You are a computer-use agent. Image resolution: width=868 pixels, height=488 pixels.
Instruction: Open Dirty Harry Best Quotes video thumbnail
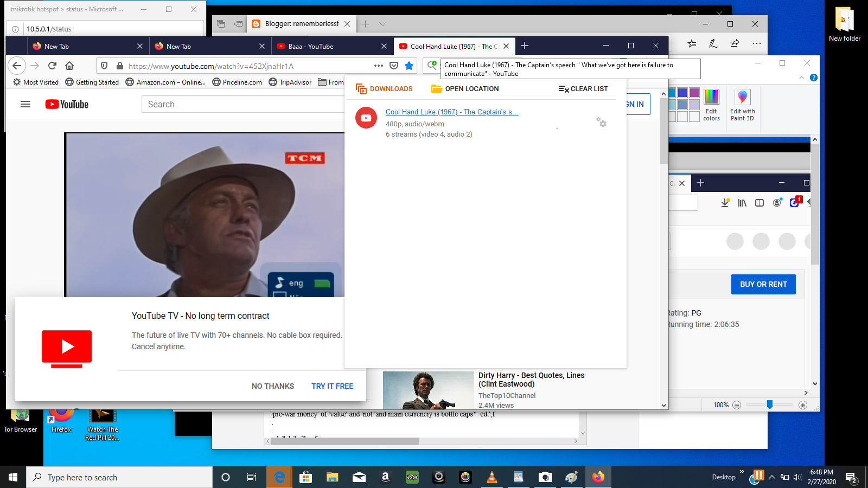[x=429, y=390]
